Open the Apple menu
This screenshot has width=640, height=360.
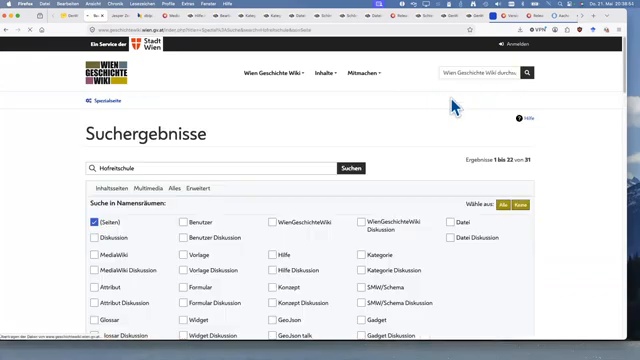point(9,4)
